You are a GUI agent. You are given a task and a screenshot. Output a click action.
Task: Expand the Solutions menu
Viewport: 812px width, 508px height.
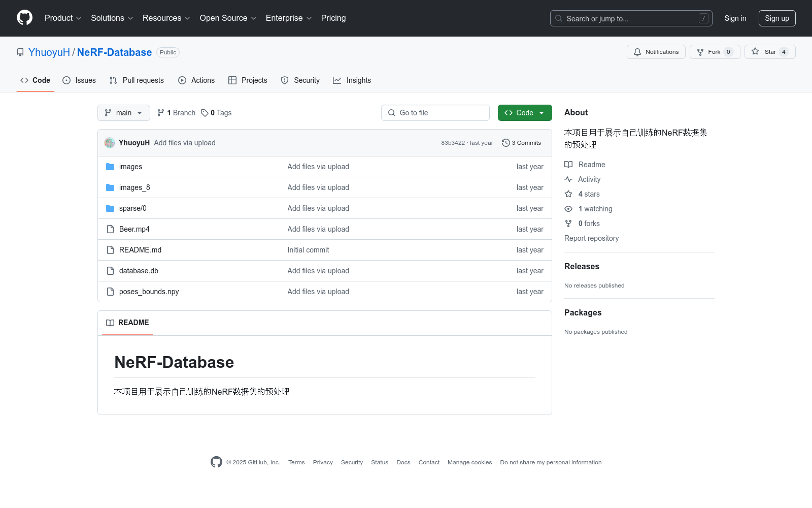tap(112, 18)
